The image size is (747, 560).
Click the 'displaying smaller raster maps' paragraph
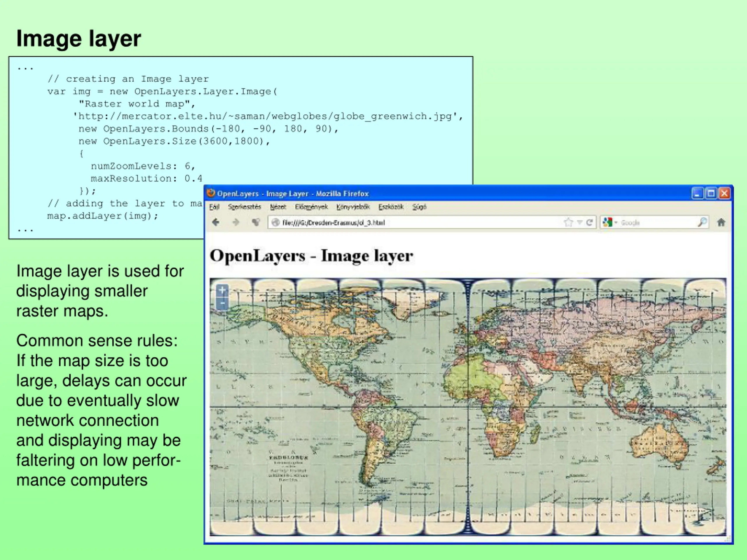click(x=100, y=291)
